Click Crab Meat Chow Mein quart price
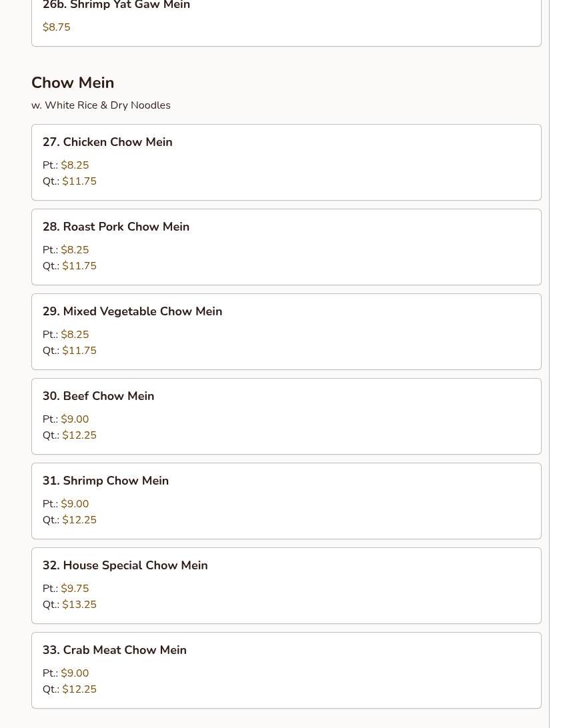Screen dimensions: 563x728 [x=79, y=689]
